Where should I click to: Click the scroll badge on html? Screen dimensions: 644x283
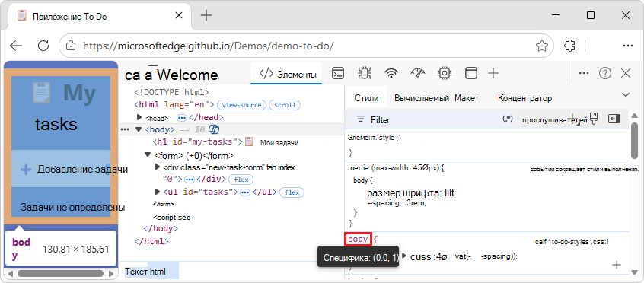[285, 105]
